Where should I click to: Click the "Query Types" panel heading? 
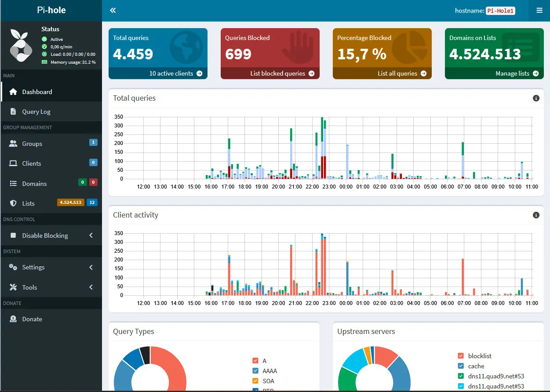click(134, 331)
